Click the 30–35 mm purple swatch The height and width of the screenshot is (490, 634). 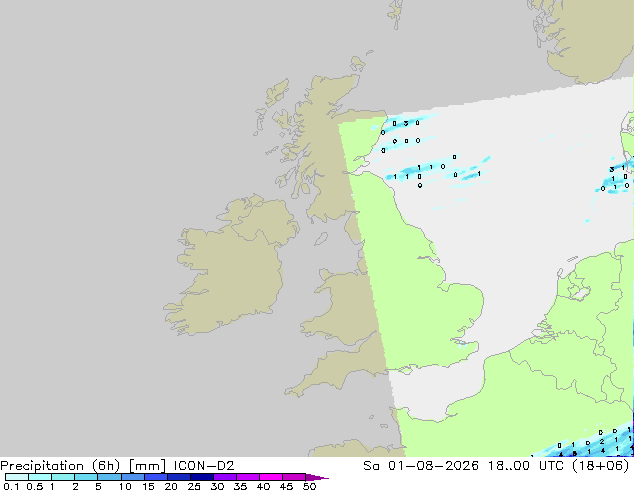(x=225, y=477)
